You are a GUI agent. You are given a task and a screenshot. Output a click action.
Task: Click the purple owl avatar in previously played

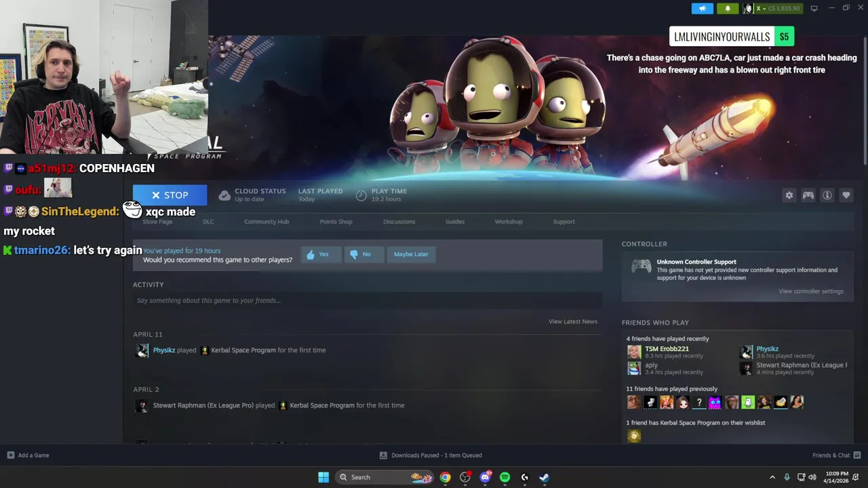click(x=715, y=403)
